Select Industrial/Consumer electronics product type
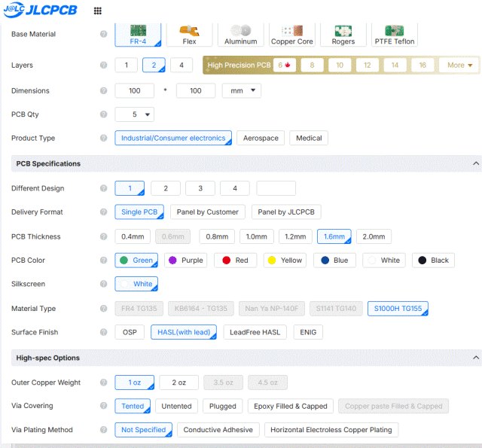This screenshot has width=482, height=448. pos(173,138)
